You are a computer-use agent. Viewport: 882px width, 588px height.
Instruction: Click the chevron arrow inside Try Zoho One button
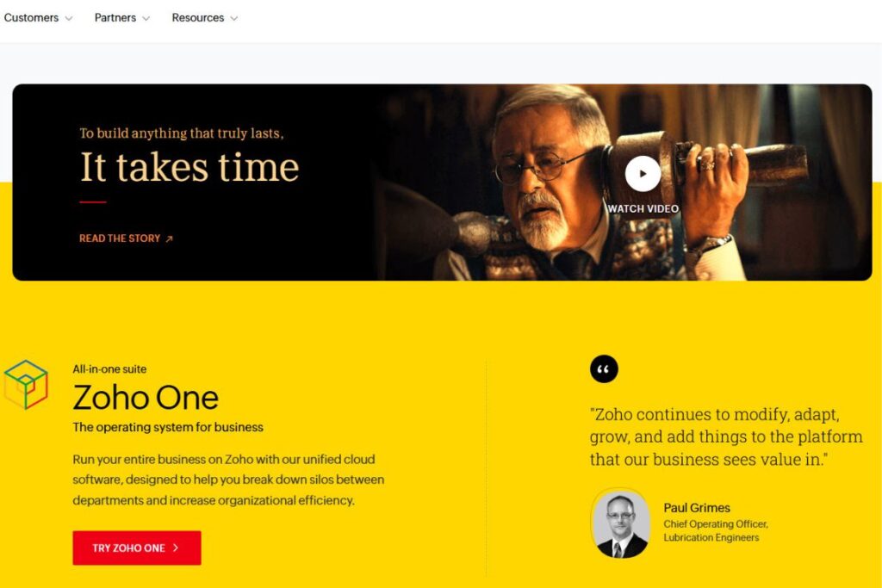[x=176, y=548]
